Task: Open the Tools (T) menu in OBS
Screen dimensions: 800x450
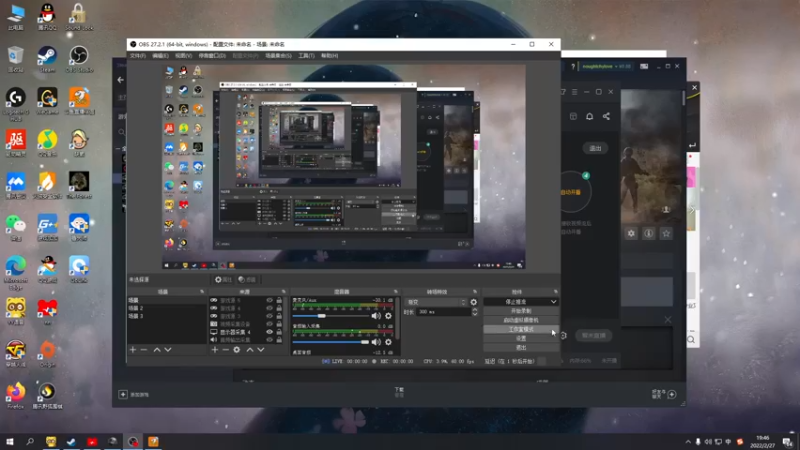Action: (306, 56)
